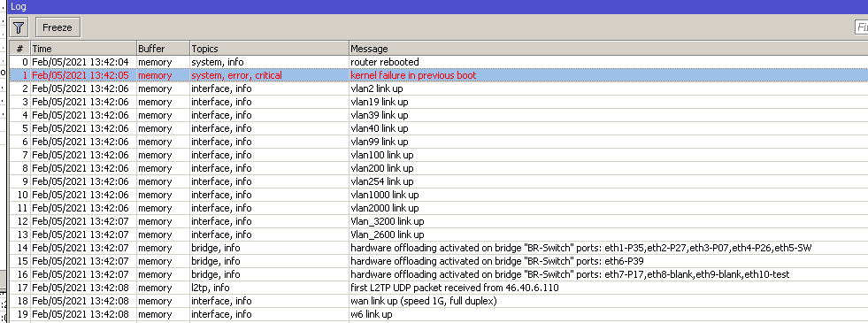Select the 'vlan2 link up' row
Screen dimensions: 868x323
pyautogui.click(x=439, y=88)
